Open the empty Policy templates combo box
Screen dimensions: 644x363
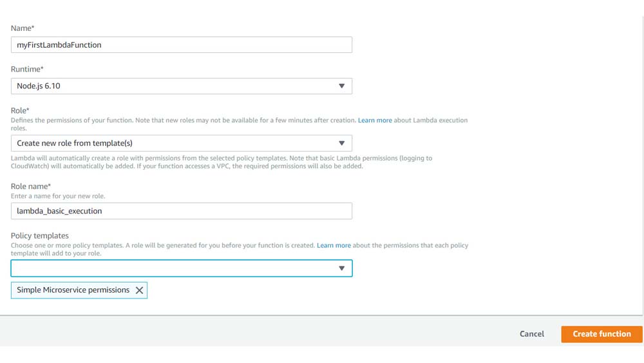coord(174,268)
